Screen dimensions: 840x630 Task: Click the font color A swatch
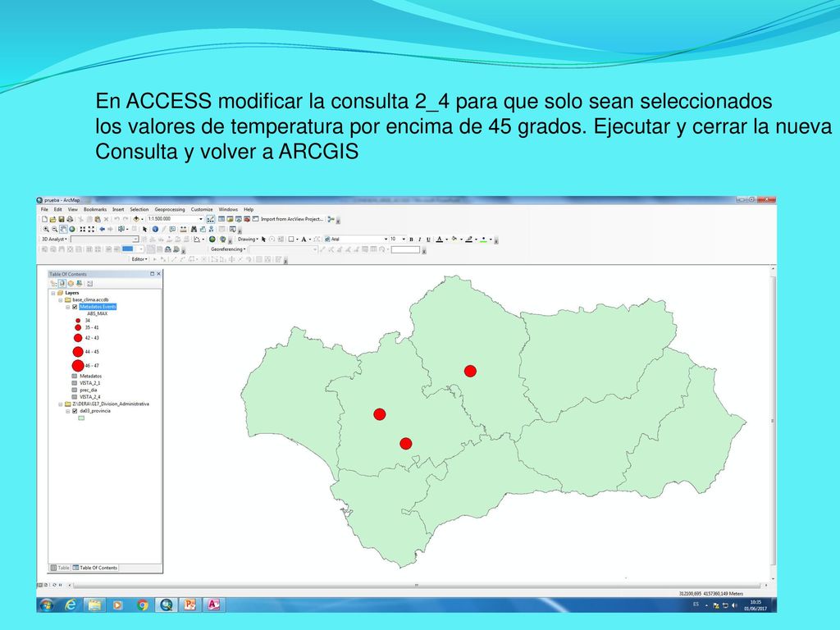(440, 239)
